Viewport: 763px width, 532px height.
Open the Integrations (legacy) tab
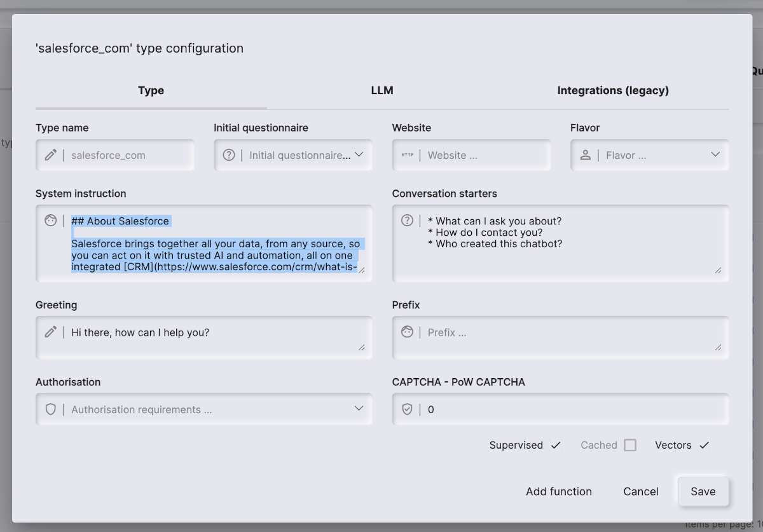613,90
